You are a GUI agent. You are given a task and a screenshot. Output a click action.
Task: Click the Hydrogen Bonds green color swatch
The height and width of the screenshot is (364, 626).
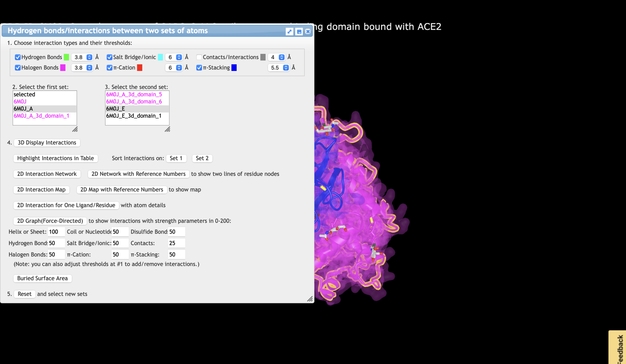coord(66,57)
